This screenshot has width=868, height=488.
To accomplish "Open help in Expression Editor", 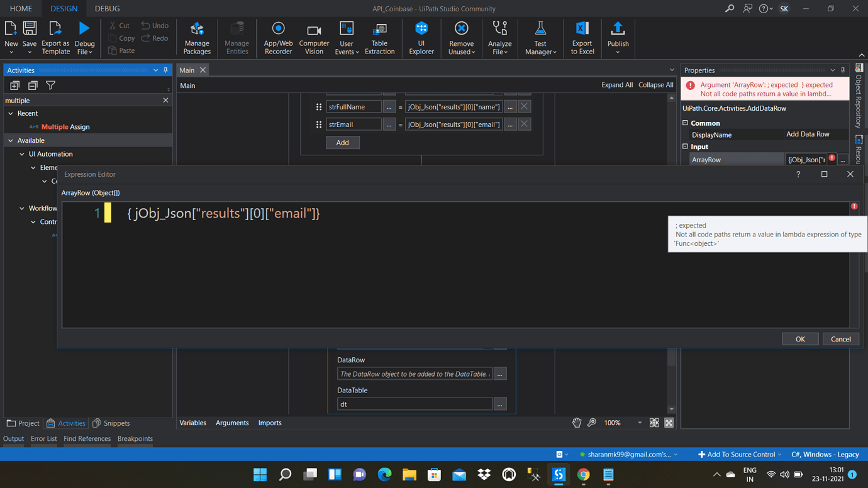I will pos(798,174).
